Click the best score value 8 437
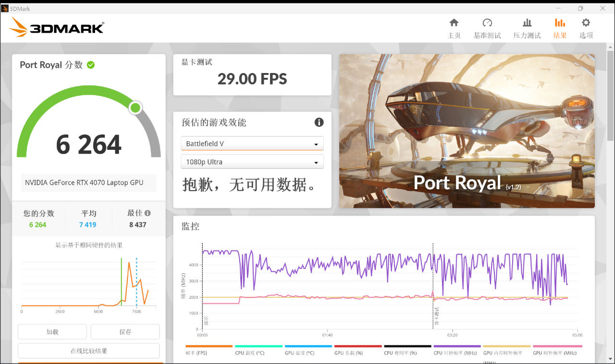This screenshot has height=364, width=615. point(138,225)
